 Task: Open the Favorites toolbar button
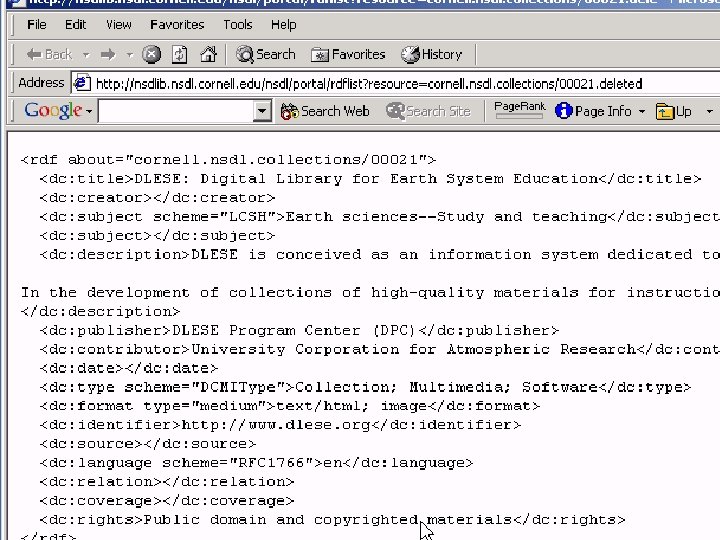[348, 55]
